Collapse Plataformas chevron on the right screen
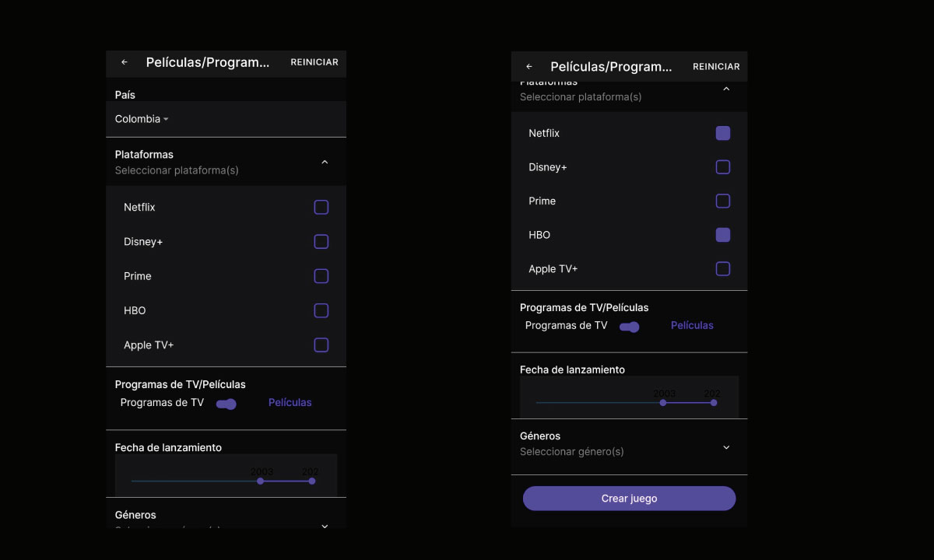 [x=726, y=89]
